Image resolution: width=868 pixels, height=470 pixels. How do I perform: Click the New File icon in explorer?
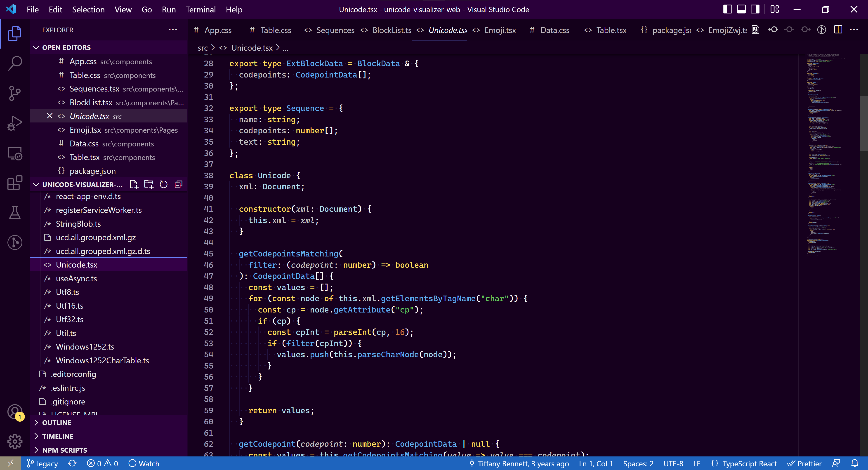(x=134, y=184)
